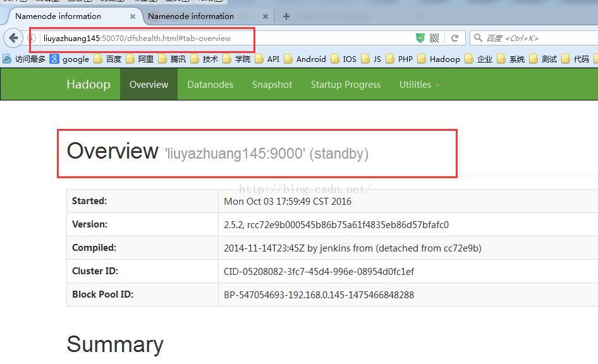Click the Version: row label
Image resolution: width=598 pixels, height=364 pixels.
[x=90, y=224]
